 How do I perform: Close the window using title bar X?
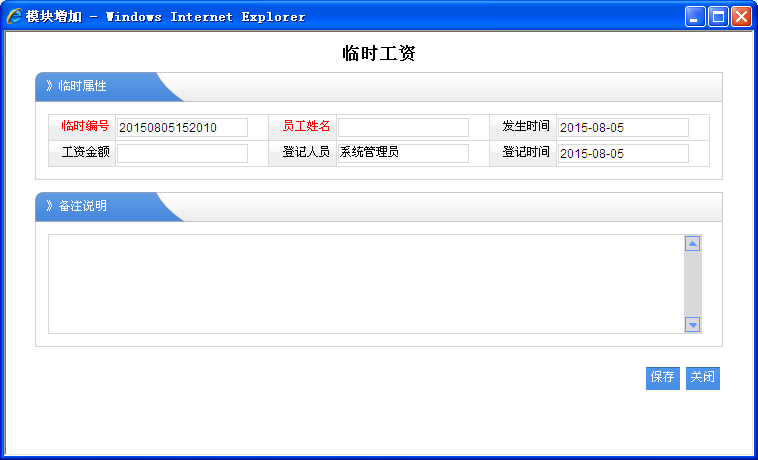741,17
